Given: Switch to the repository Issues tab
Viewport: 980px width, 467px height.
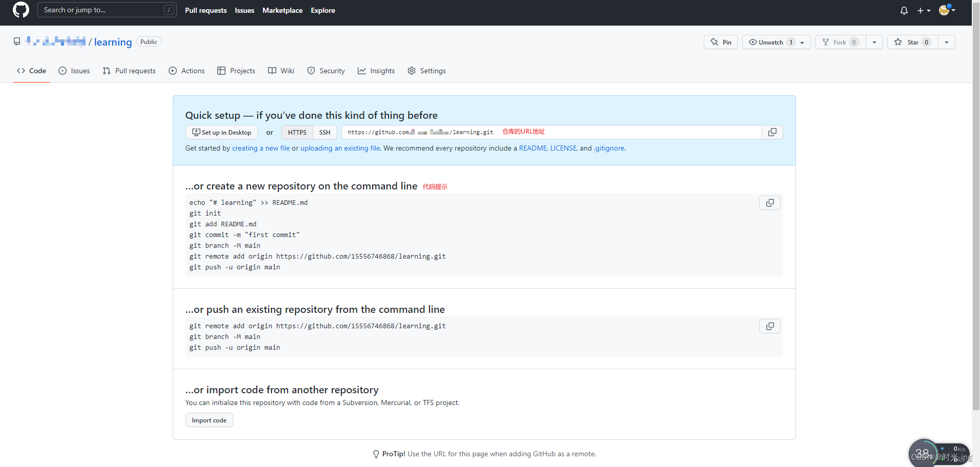Looking at the screenshot, I should click(74, 71).
